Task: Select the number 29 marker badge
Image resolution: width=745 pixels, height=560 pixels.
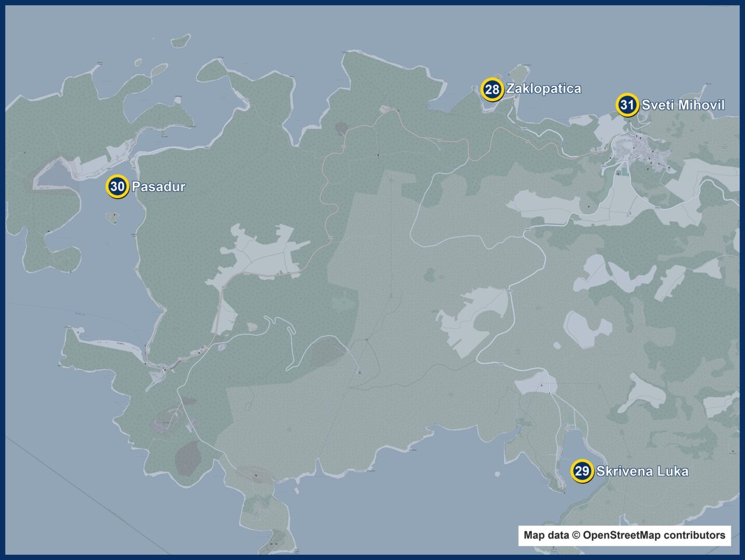Action: pyautogui.click(x=582, y=471)
